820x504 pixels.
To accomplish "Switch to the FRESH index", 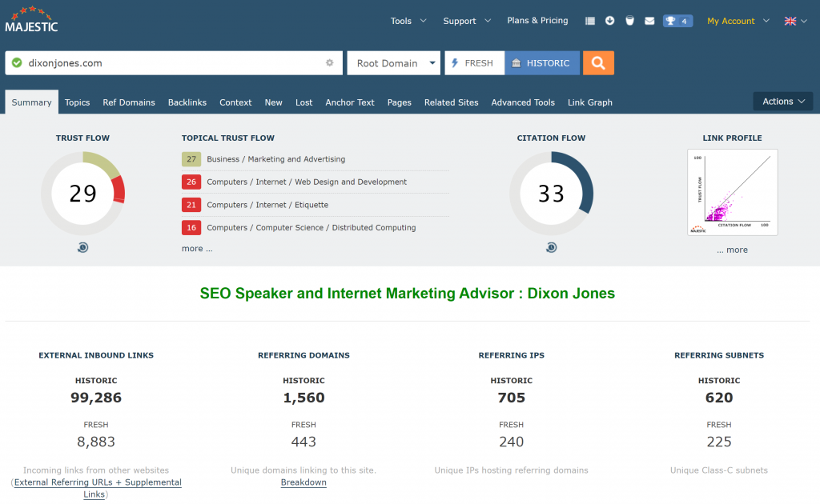I will click(x=474, y=62).
